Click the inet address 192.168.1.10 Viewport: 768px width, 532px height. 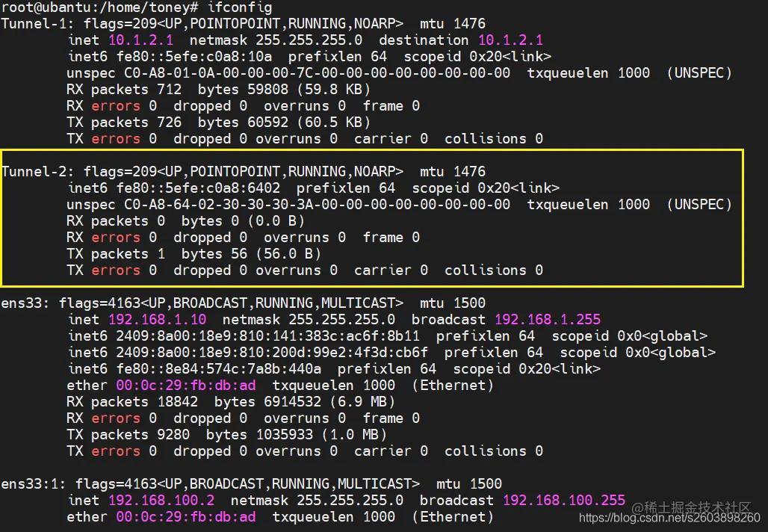tap(157, 320)
